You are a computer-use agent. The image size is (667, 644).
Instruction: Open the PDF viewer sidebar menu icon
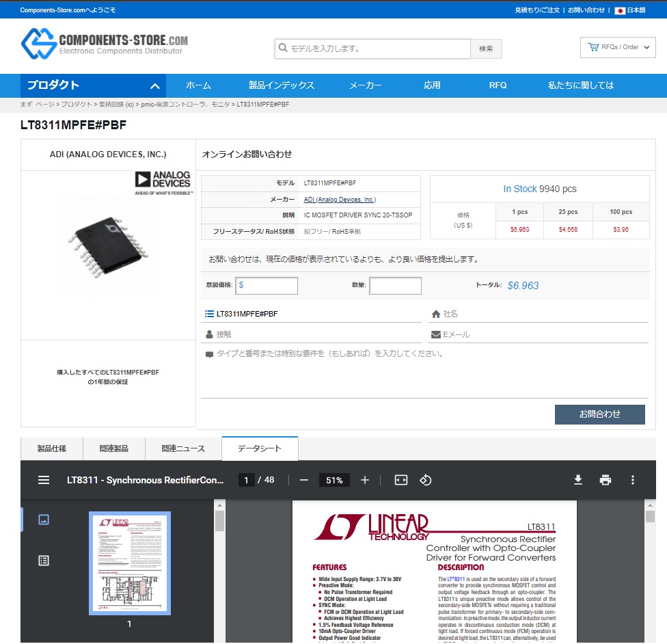point(44,480)
